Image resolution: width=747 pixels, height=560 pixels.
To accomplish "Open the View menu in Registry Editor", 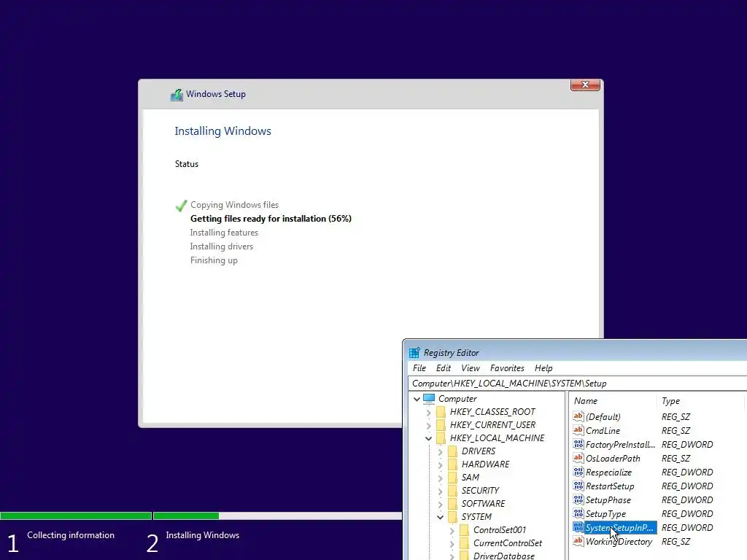I will [x=471, y=368].
